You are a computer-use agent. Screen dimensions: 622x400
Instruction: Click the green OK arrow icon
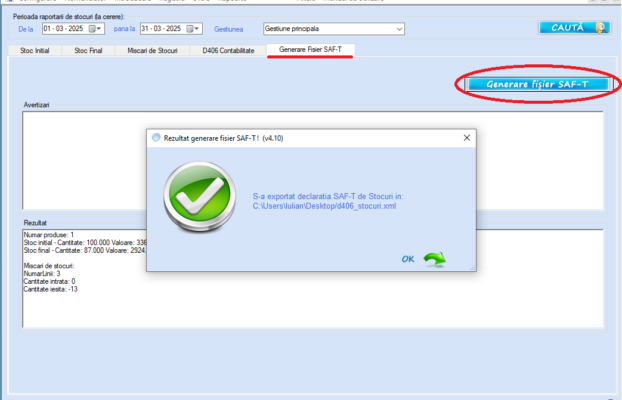coord(434,259)
